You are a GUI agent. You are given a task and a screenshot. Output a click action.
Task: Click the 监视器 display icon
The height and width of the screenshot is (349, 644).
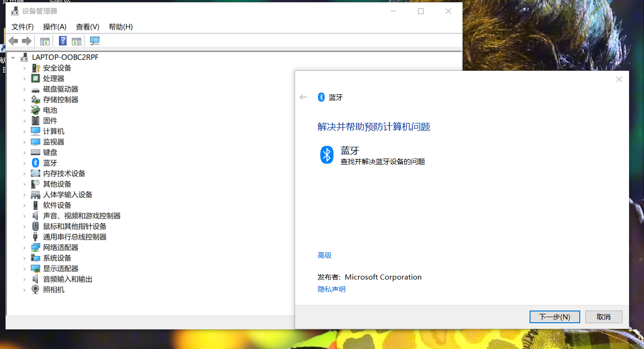click(x=36, y=142)
